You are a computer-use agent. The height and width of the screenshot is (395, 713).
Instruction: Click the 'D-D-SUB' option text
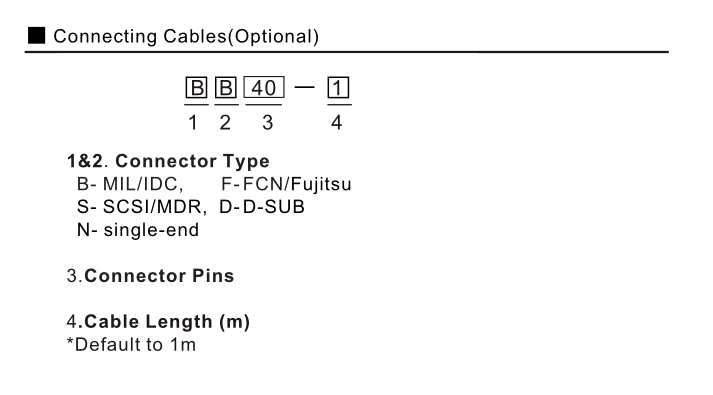point(262,207)
